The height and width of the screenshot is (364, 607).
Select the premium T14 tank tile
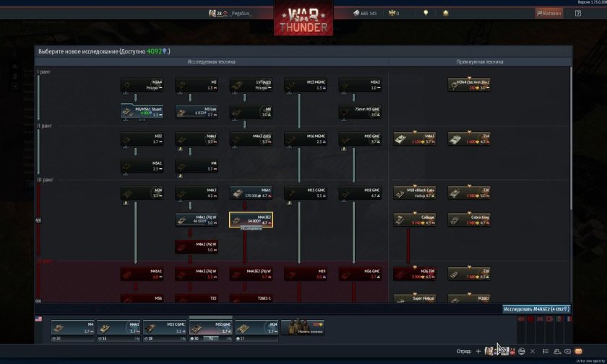pos(469,139)
